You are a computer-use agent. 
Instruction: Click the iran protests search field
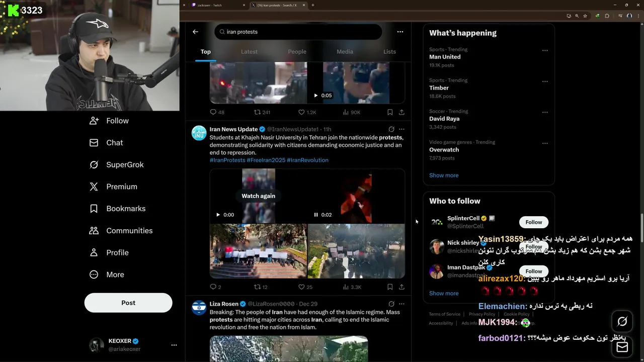298,32
